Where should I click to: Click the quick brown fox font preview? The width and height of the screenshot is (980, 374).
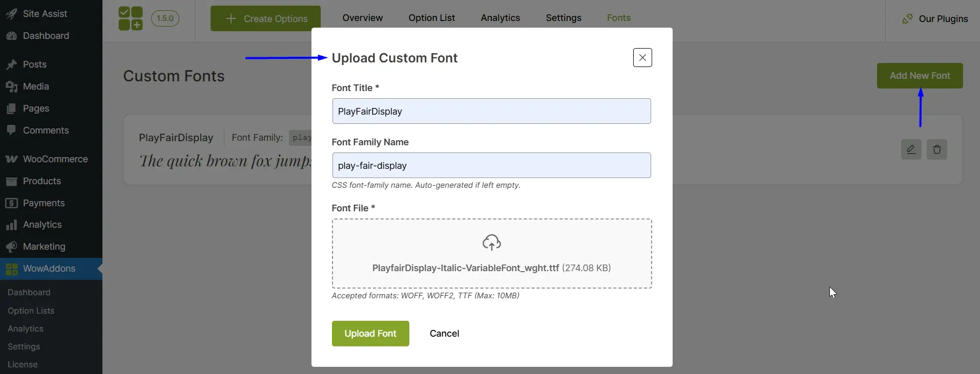pyautogui.click(x=225, y=161)
